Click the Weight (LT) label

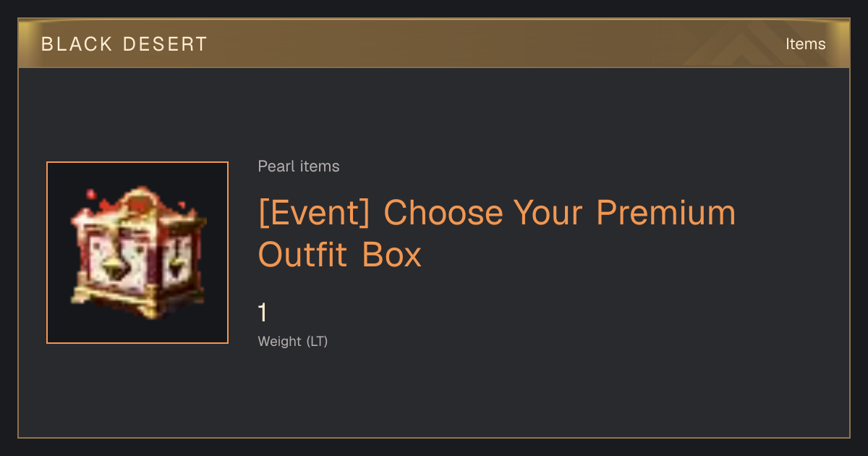293,342
